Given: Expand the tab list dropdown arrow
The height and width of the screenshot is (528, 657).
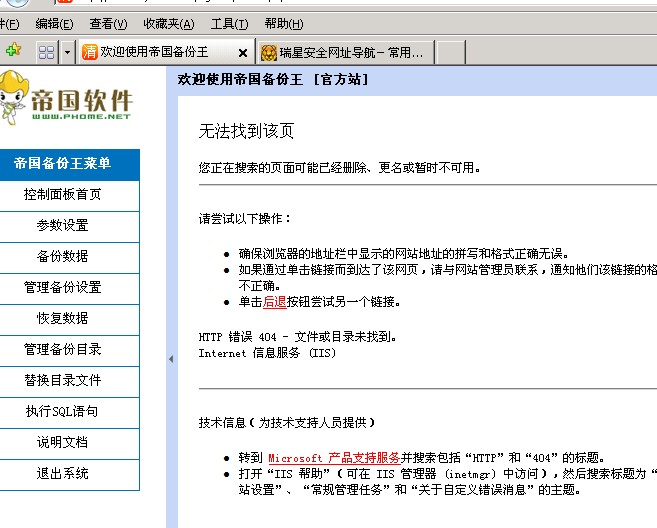Looking at the screenshot, I should click(67, 53).
